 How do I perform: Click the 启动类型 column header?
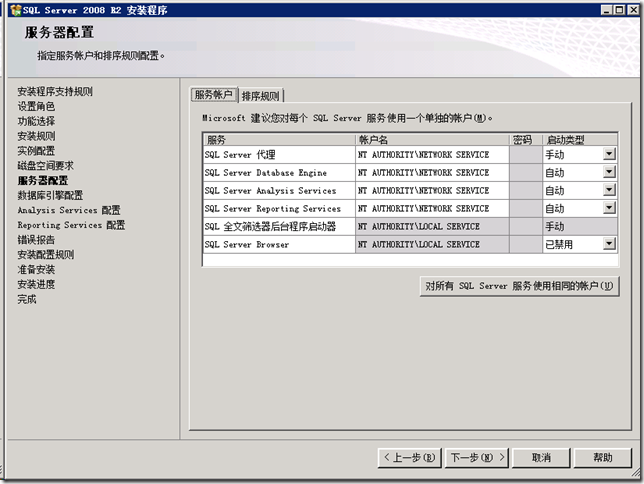click(580, 140)
